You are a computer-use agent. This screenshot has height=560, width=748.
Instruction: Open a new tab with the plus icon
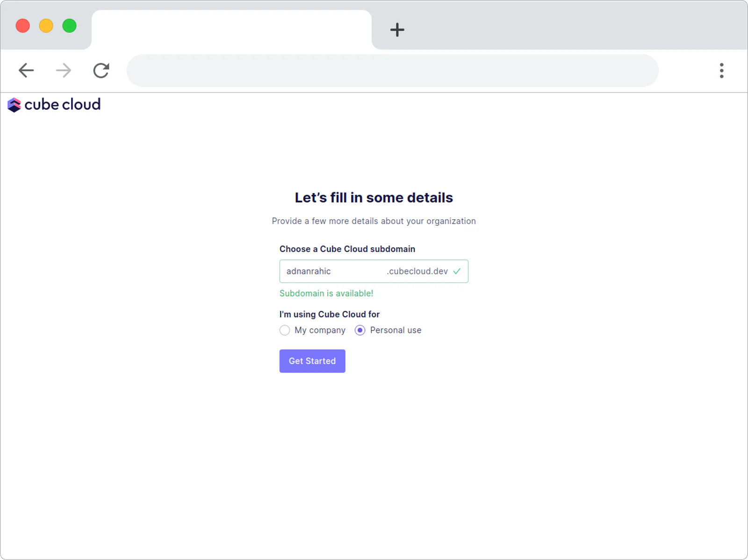coord(397,30)
